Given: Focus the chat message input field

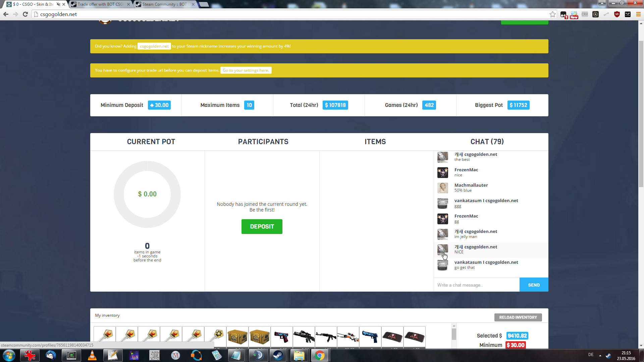Looking at the screenshot, I should click(476, 285).
